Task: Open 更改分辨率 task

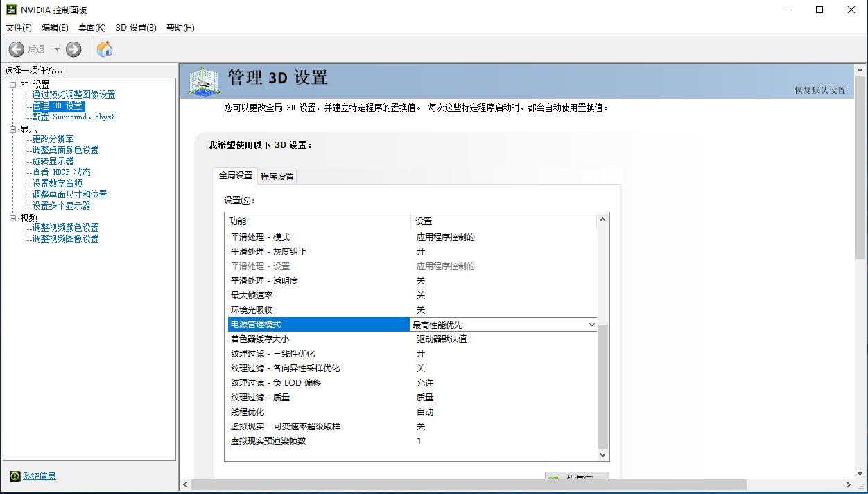Action: pos(53,139)
